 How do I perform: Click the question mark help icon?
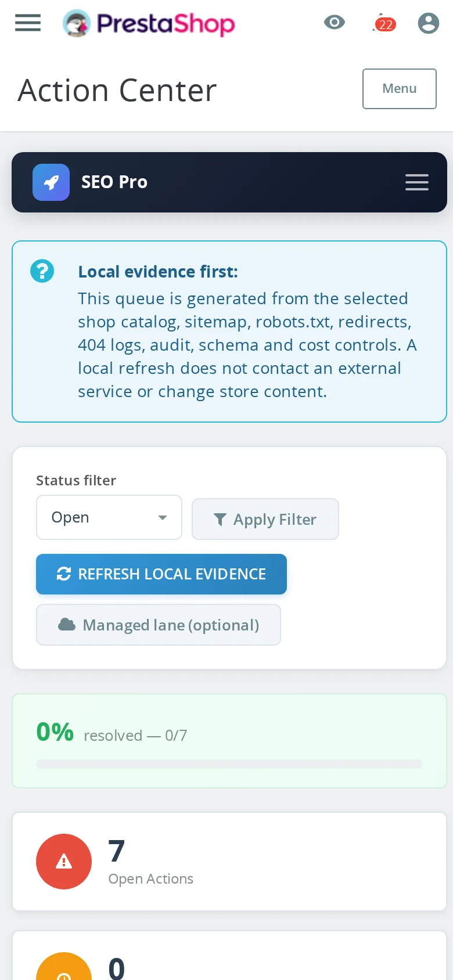pyautogui.click(x=42, y=271)
